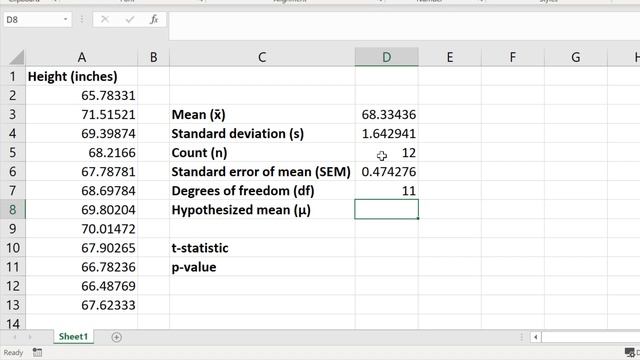
Task: Click the 'Mean (x̄)' label cell
Action: pos(262,114)
